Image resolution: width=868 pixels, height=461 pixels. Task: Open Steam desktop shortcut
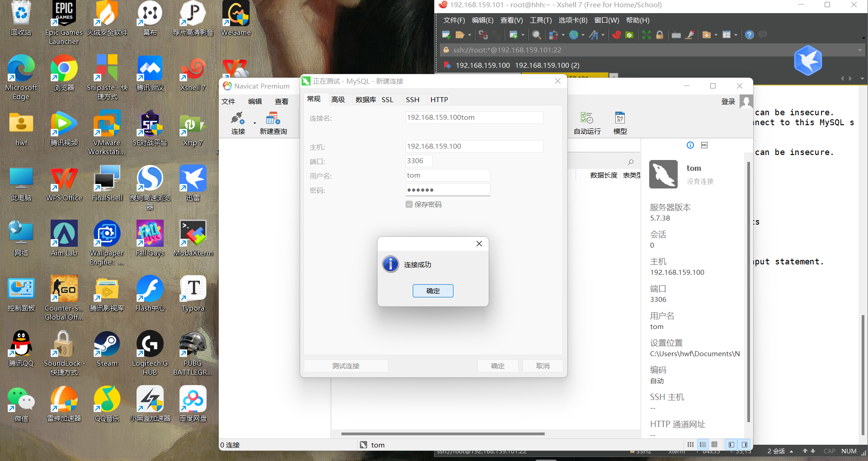tap(107, 349)
